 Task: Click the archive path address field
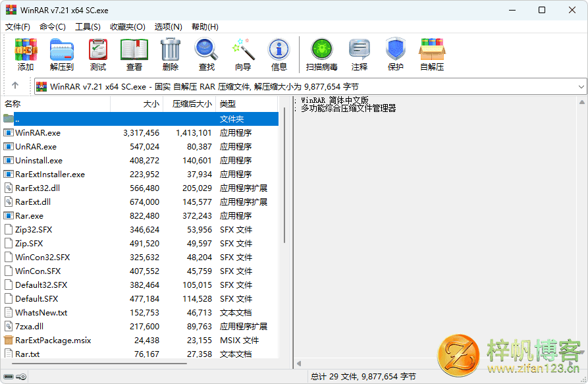tap(311, 87)
